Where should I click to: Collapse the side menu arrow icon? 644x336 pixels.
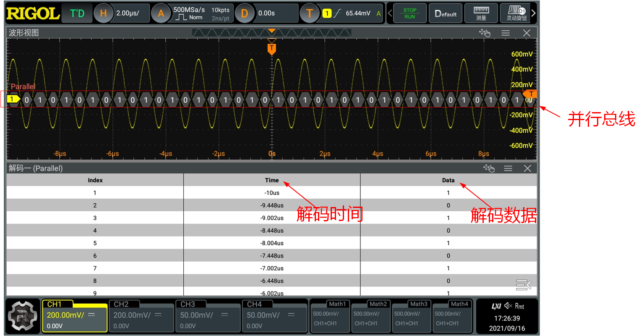524,285
